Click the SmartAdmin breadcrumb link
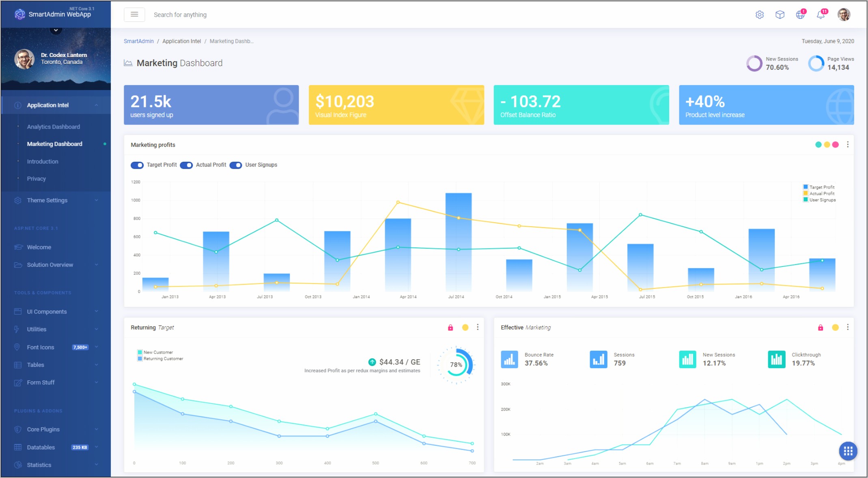 pos(139,41)
